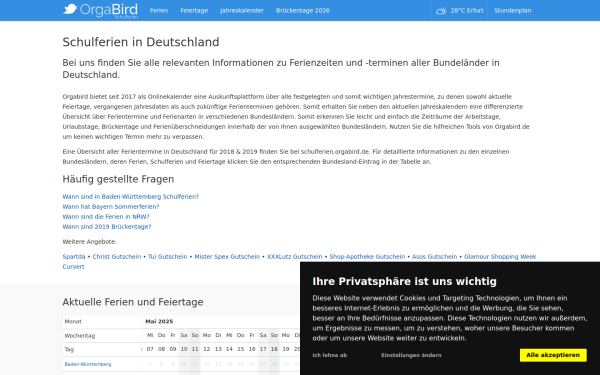This screenshot has height=375, width=600.
Task: Open the Feiertage menu item
Action: 194,11
